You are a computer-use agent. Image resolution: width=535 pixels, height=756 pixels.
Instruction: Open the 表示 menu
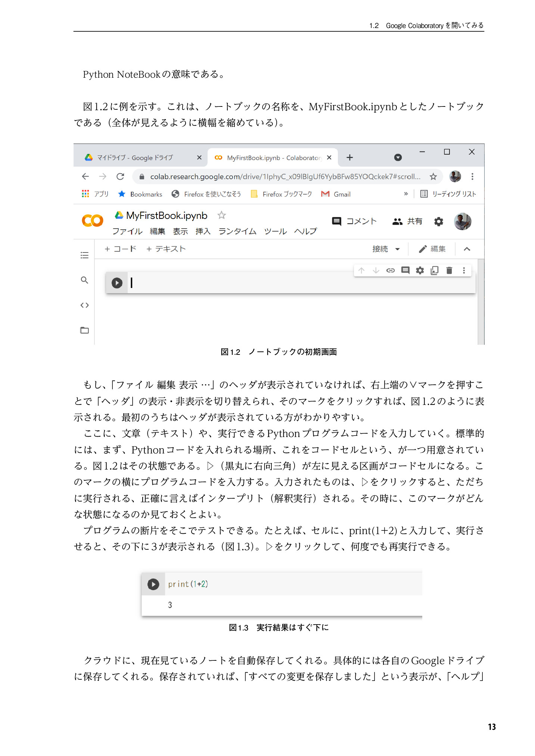click(x=180, y=231)
